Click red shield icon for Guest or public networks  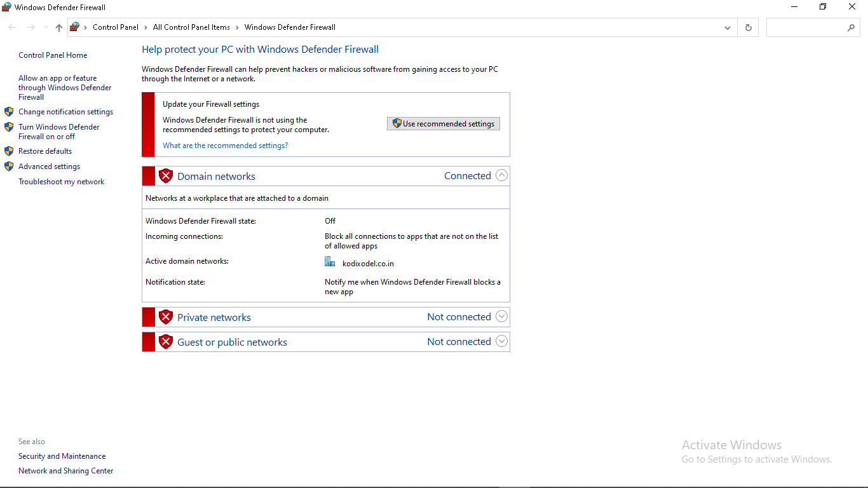[x=166, y=342]
